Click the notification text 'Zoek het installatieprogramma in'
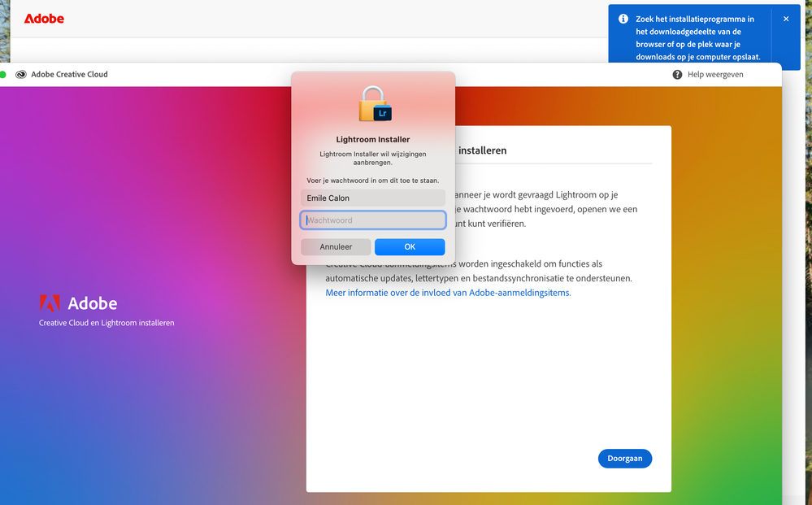 point(694,20)
